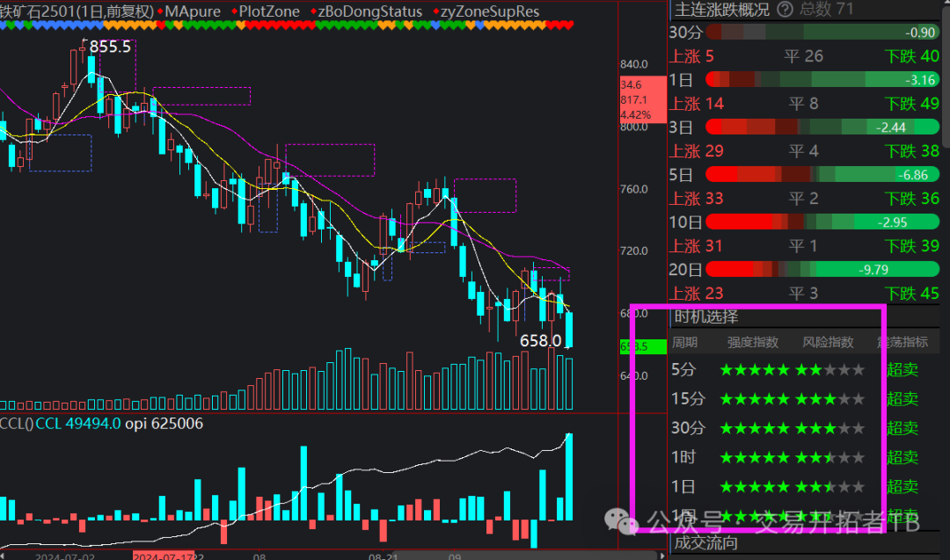The image size is (950, 560).
Task: Select the MApure indicator label
Action: (192, 11)
